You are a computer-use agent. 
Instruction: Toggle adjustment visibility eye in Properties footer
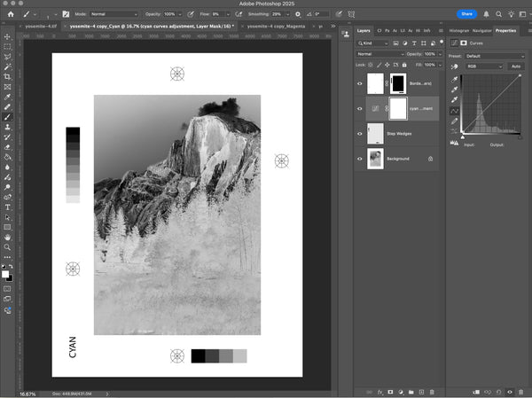pos(510,392)
